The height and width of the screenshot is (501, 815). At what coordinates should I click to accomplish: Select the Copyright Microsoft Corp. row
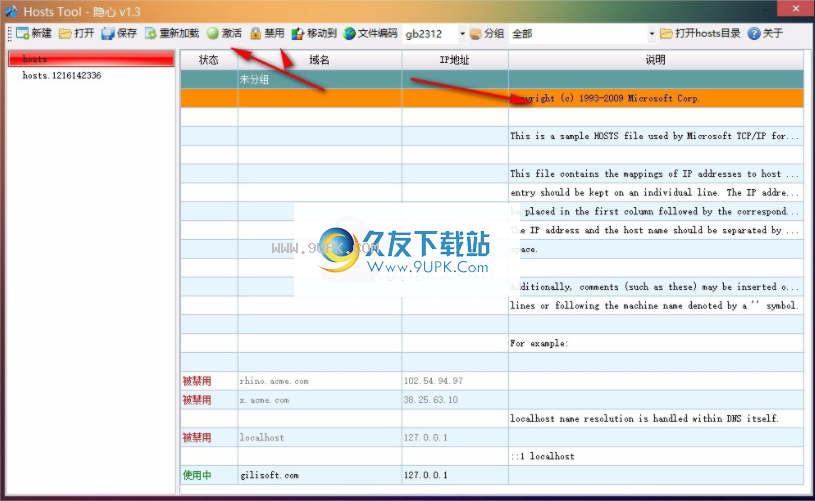click(492, 98)
